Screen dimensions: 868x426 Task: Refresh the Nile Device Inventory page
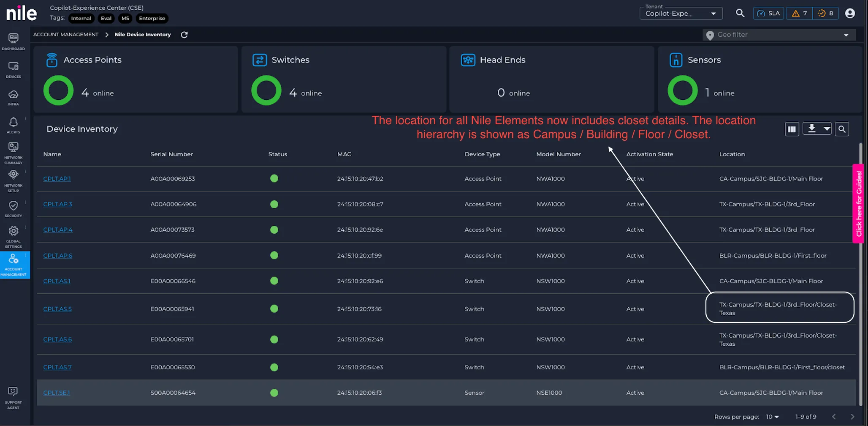184,35
